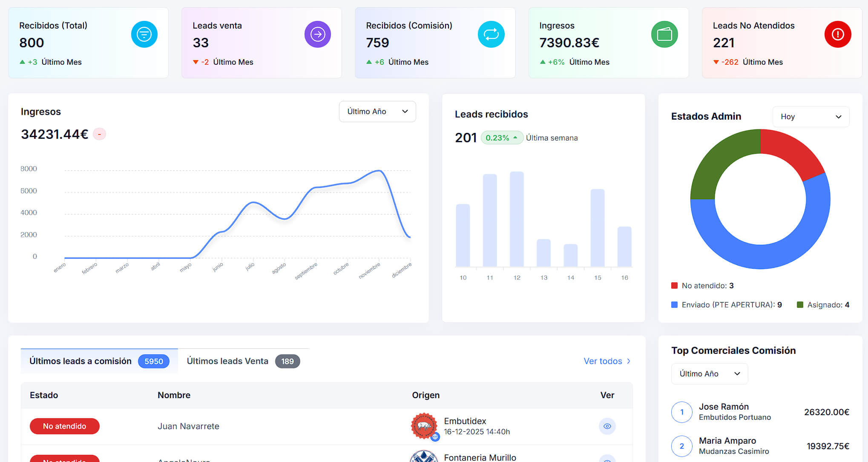Expand the Hoy dropdown in Estados Admin
This screenshot has height=462, width=868.
(x=811, y=117)
